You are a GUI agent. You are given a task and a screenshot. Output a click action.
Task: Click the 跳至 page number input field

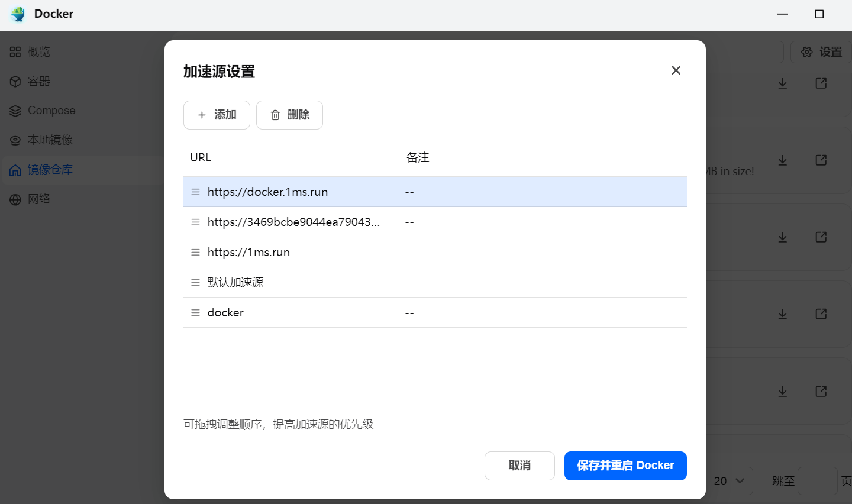tap(818, 481)
